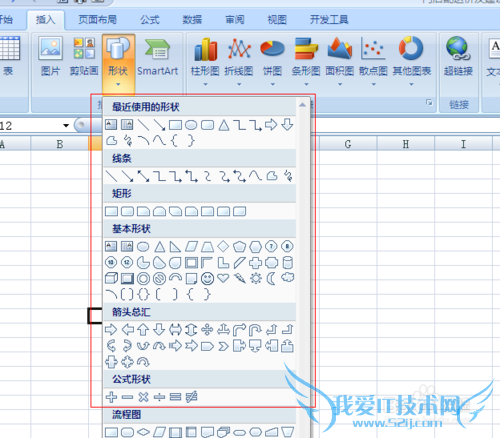Pick the curve line in 线条 section

coord(255,175)
